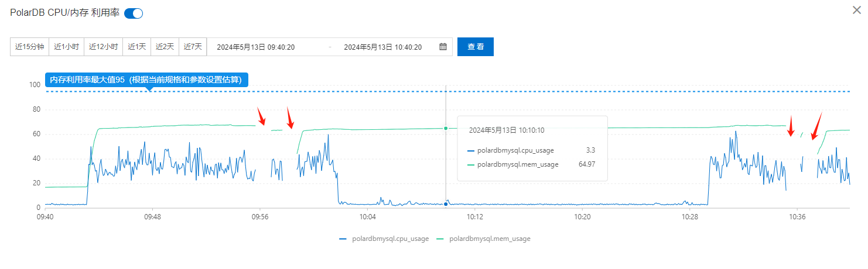Toggle the PolarDB CPU/内存 利用率 switch
868x269 pixels.
click(x=134, y=13)
